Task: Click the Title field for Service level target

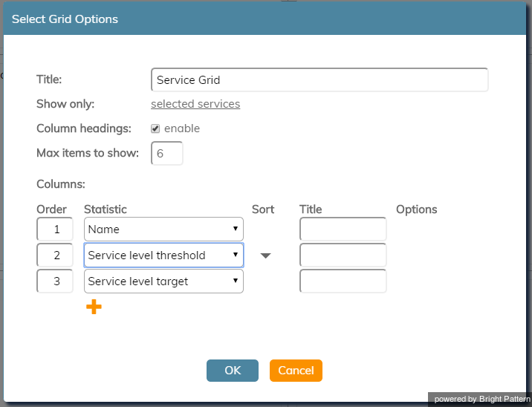Action: pos(343,281)
